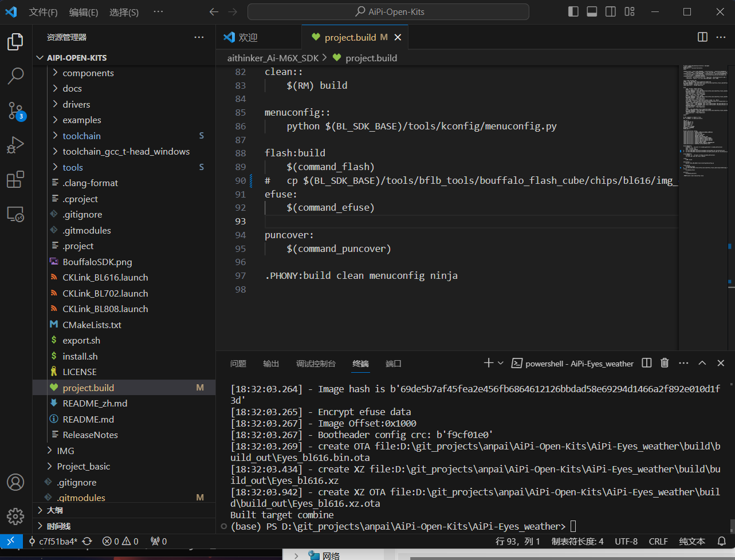This screenshot has width=735, height=560.
Task: Kill terminal with trash icon
Action: pyautogui.click(x=665, y=363)
